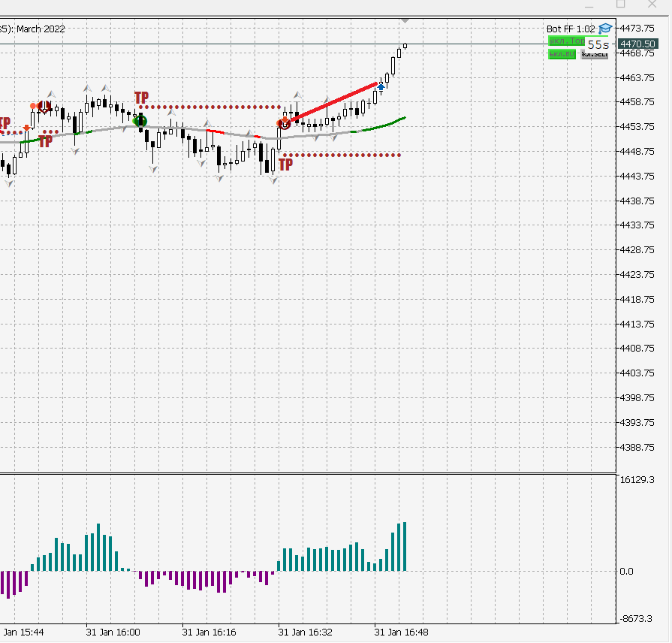The height and width of the screenshot is (643, 672).
Task: Click the TP label above 16:08 candle
Action: (141, 98)
